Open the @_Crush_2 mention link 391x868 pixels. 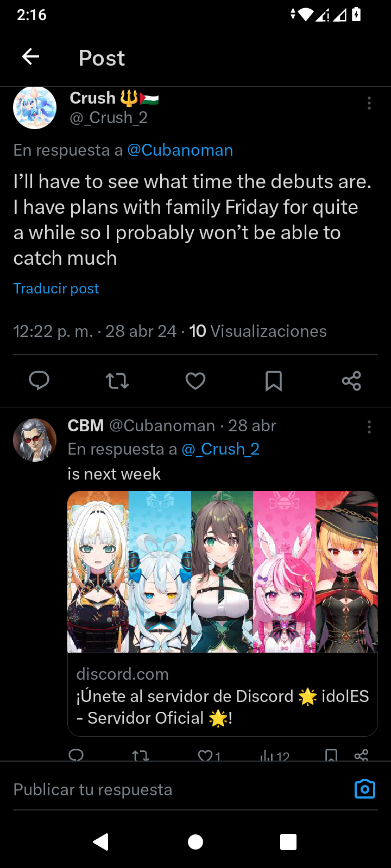click(x=220, y=449)
